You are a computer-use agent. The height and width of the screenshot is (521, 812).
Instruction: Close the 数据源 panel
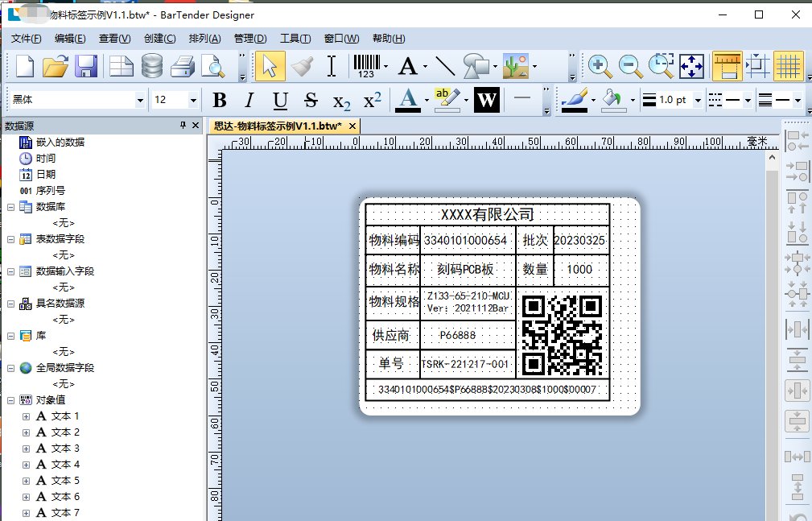point(196,125)
